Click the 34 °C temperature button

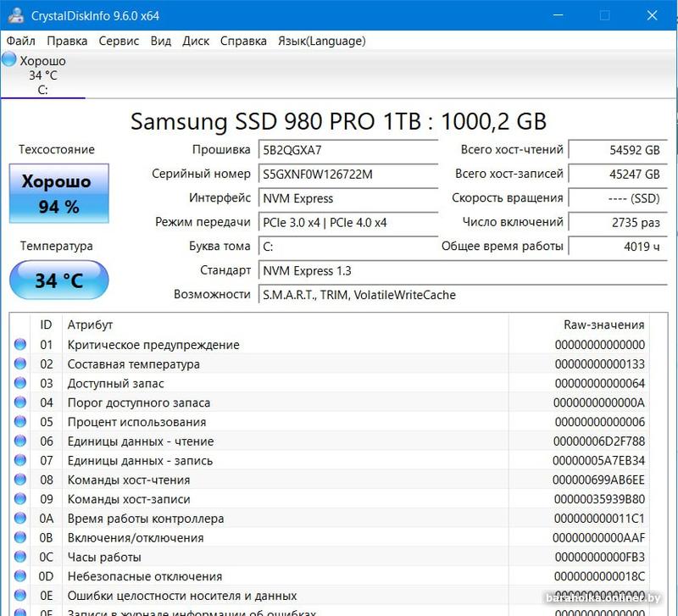coord(58,280)
